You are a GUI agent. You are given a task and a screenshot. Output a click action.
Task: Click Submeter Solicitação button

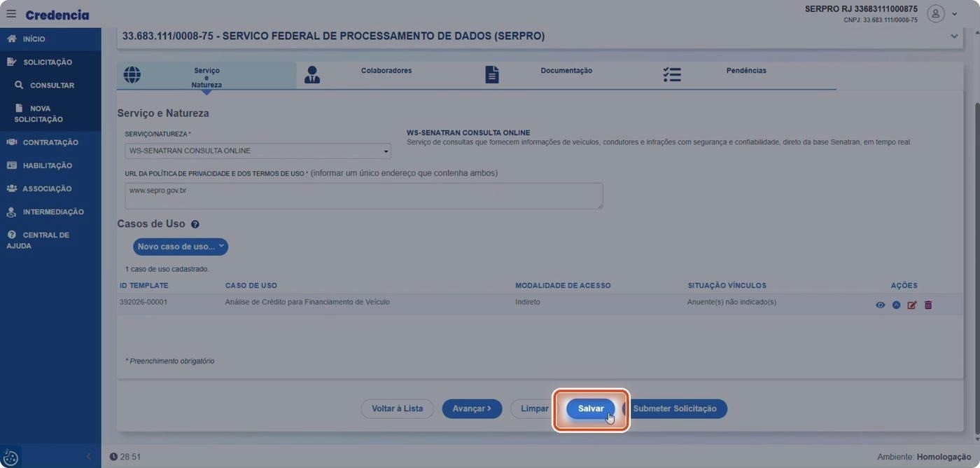tap(675, 408)
